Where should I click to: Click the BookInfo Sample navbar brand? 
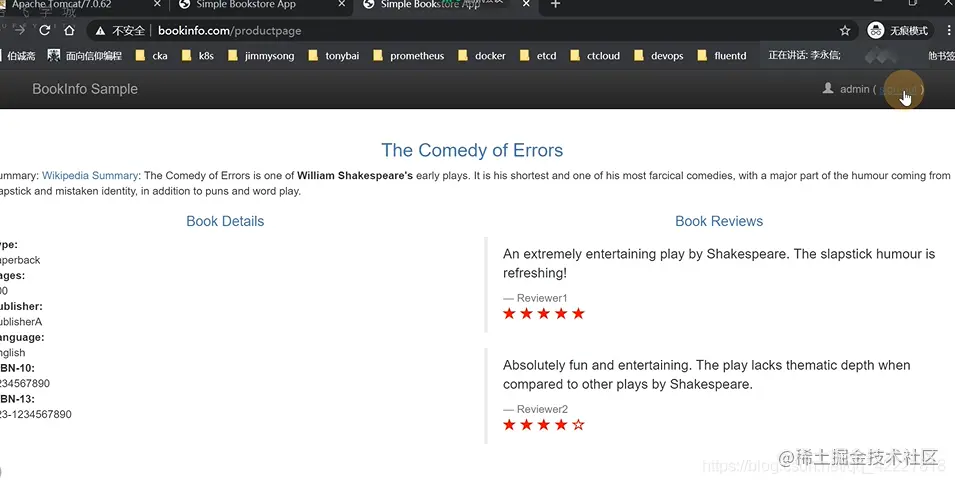click(85, 89)
